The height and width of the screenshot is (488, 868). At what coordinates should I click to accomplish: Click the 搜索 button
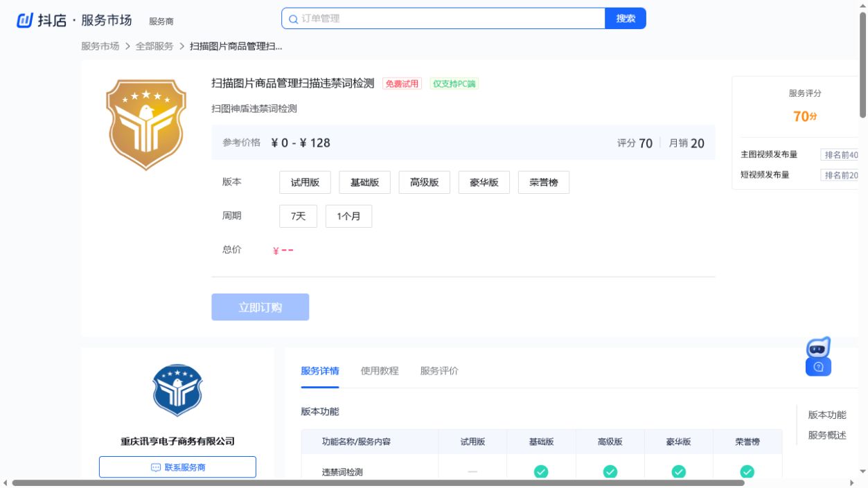click(626, 19)
